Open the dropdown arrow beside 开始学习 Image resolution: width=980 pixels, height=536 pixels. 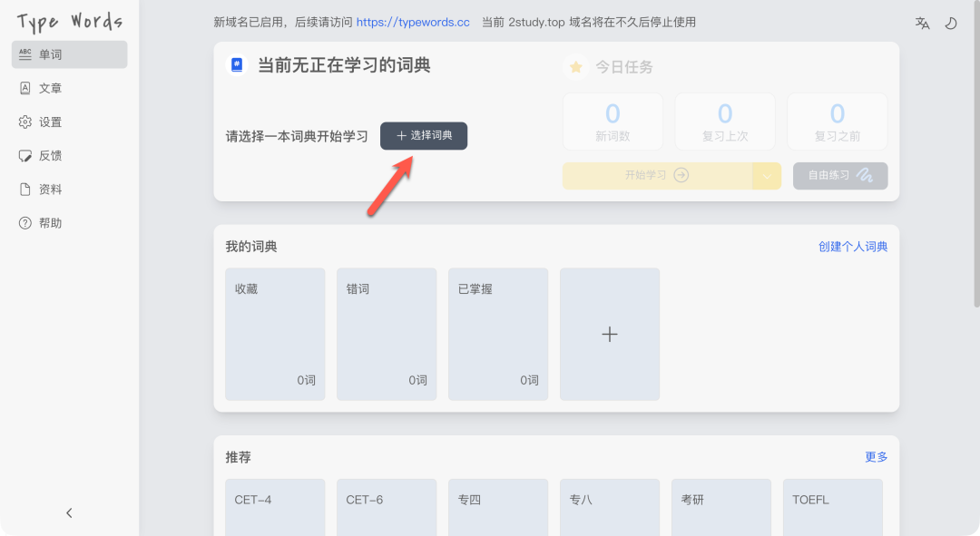point(767,176)
